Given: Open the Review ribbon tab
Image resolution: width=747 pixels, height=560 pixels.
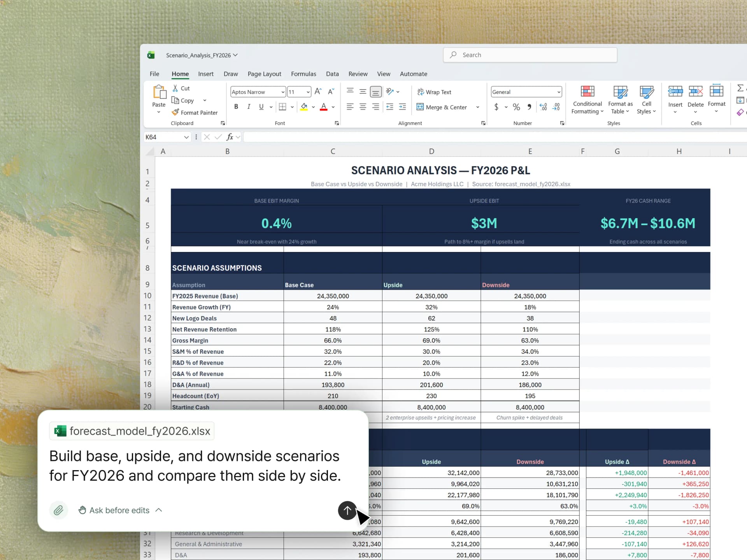Looking at the screenshot, I should pos(358,74).
